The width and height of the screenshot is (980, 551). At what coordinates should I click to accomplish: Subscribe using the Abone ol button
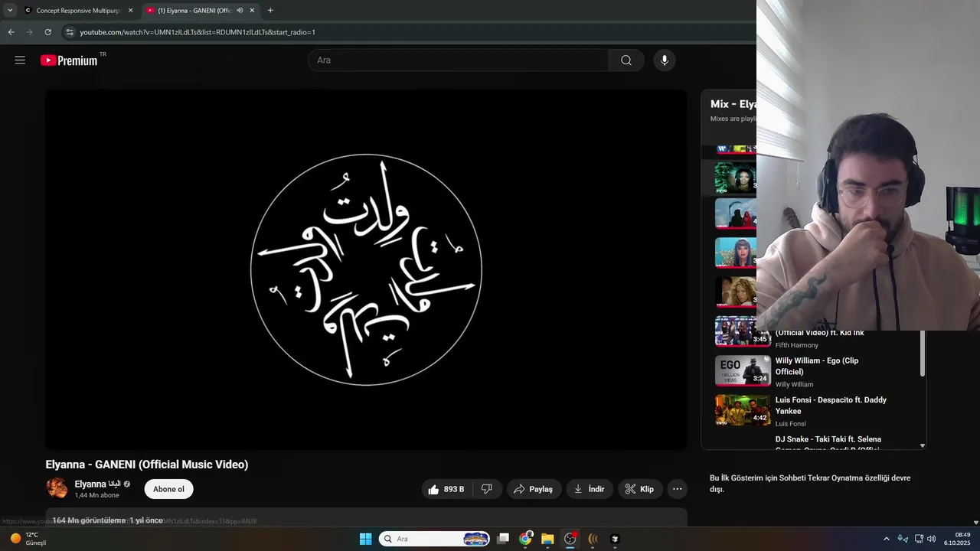coord(168,489)
